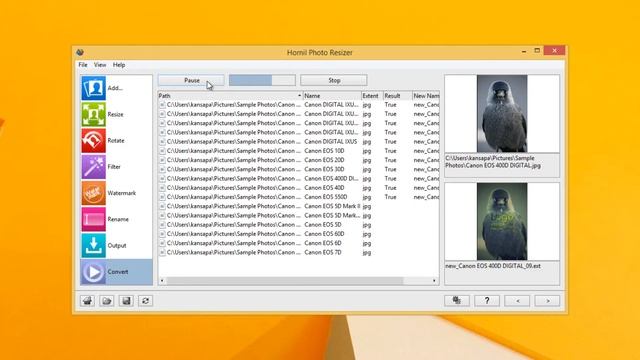Screen dimensions: 640x360
Task: Open the File menu
Action: click(83, 65)
